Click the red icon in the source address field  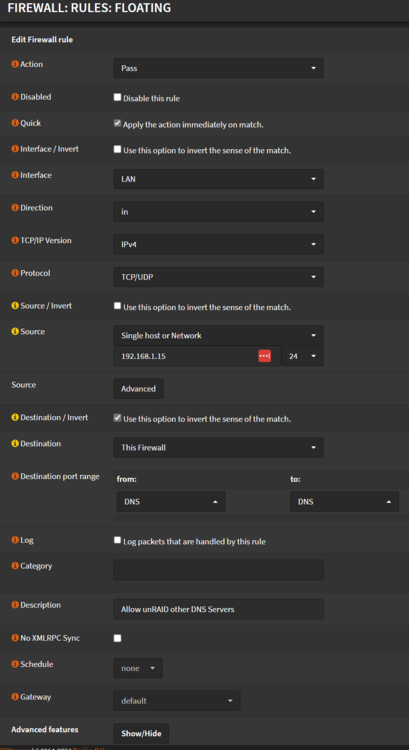click(265, 356)
